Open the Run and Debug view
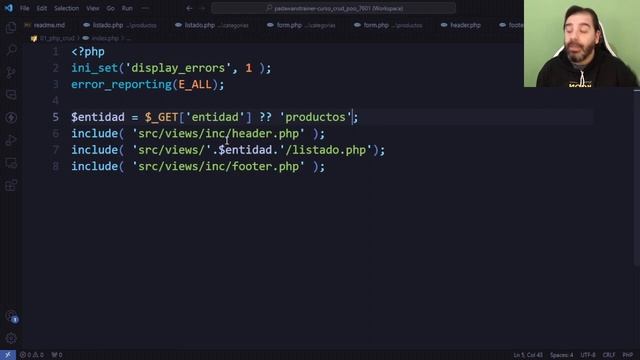 tap(11, 140)
